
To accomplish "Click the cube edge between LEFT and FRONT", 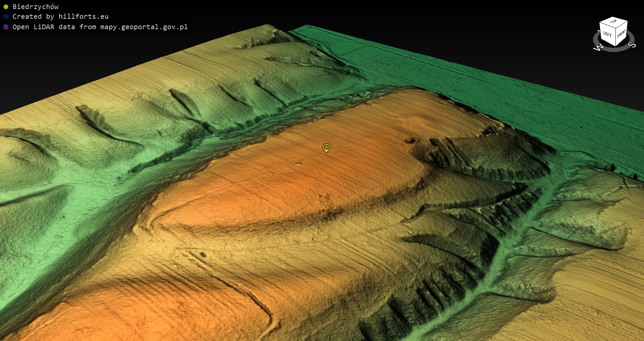I will (x=616, y=37).
